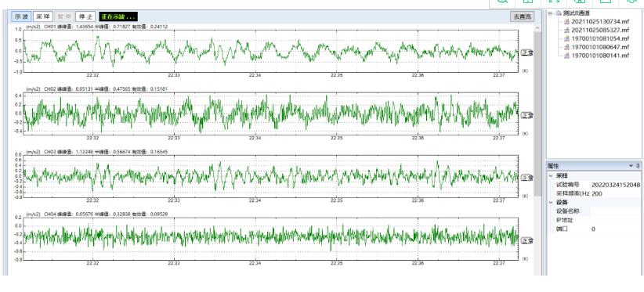This screenshot has width=644, height=292.
Task: Click the 试验编号 value 20220324152048
Action: click(616, 185)
